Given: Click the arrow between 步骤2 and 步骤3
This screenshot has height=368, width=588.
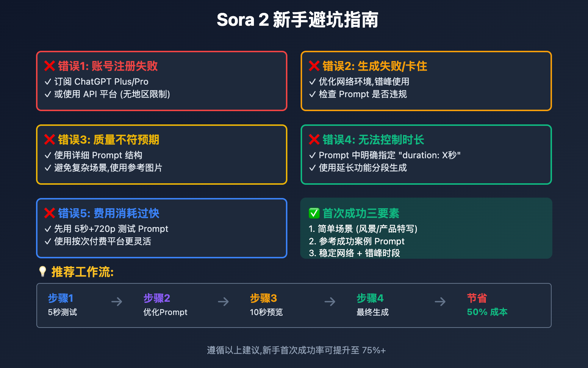Looking at the screenshot, I should [x=223, y=302].
